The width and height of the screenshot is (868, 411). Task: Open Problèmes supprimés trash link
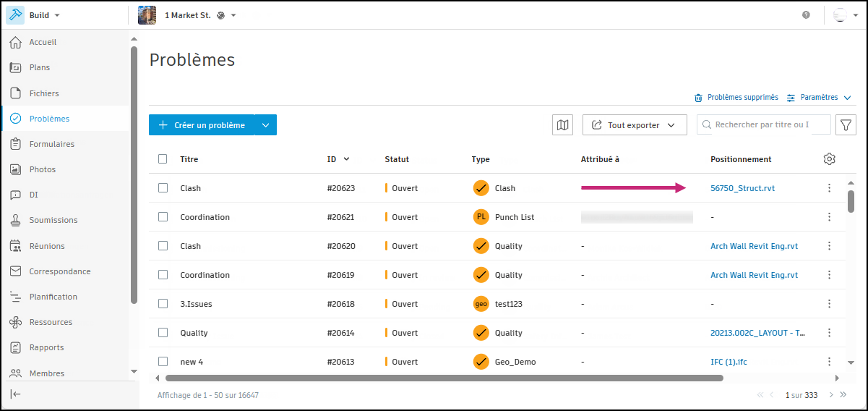736,98
